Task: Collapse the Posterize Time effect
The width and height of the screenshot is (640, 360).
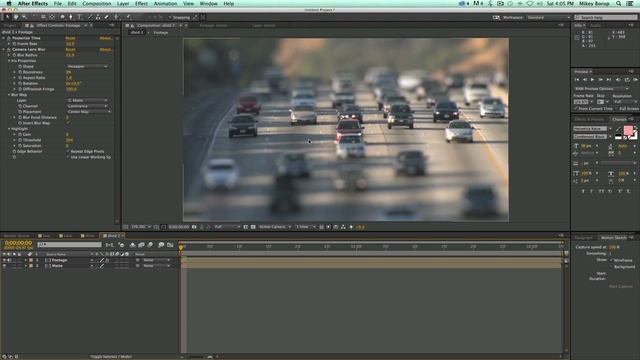Action: click(4, 38)
